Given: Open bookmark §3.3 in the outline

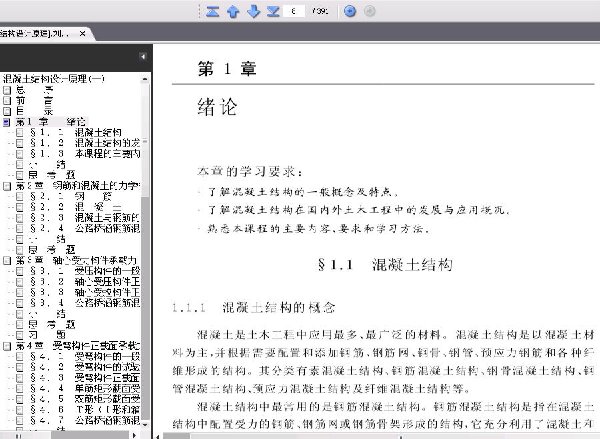Looking at the screenshot, I should pyautogui.click(x=85, y=292).
